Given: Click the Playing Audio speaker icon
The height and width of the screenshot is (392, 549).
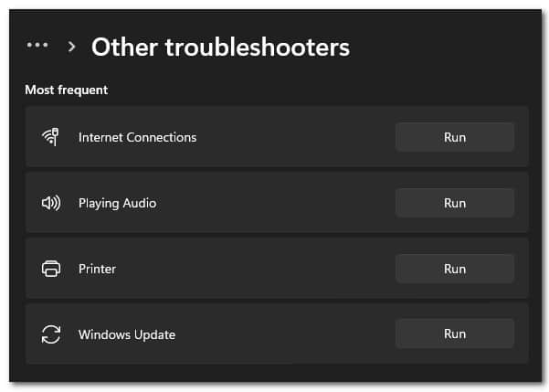Looking at the screenshot, I should pos(51,203).
